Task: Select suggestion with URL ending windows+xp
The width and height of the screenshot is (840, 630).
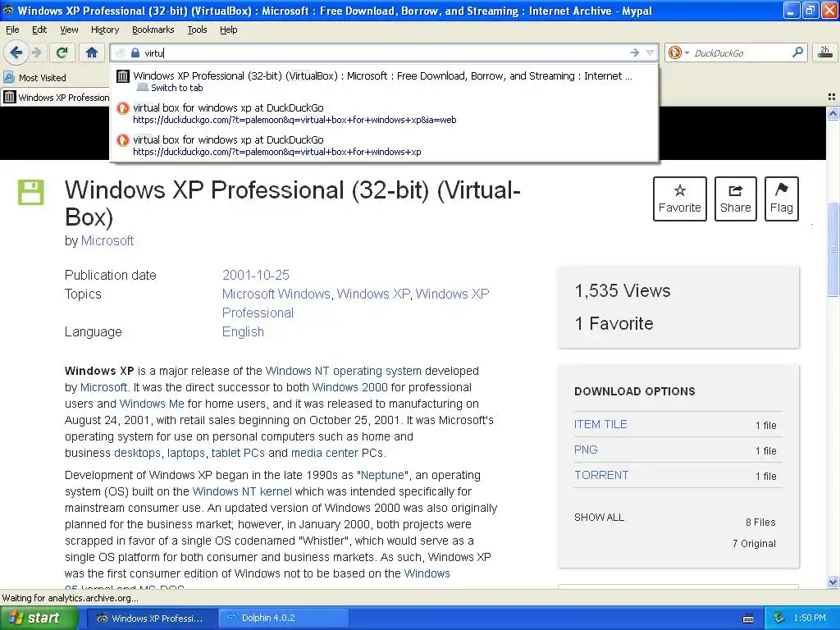Action: (x=384, y=146)
